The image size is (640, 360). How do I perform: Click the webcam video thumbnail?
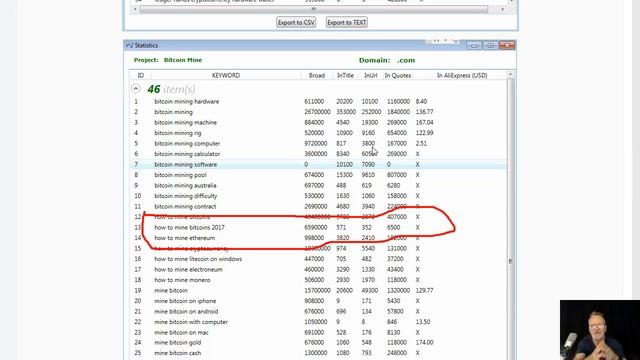[x=600, y=330]
